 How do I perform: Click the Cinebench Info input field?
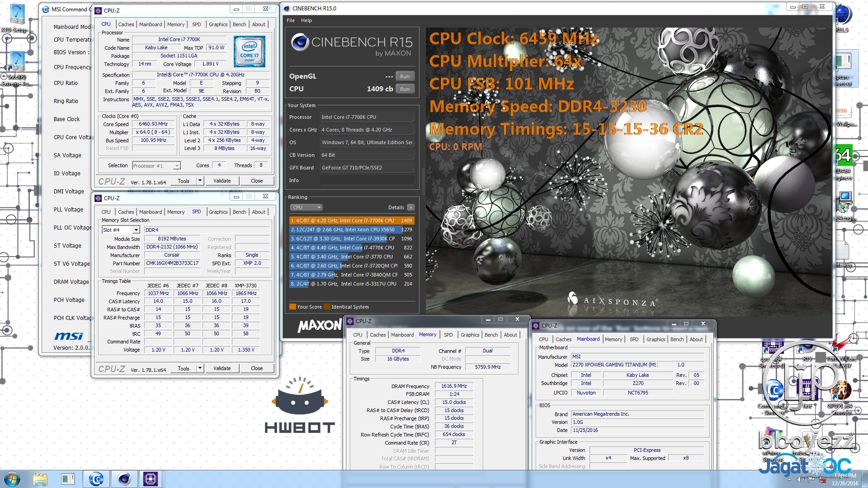tap(367, 180)
